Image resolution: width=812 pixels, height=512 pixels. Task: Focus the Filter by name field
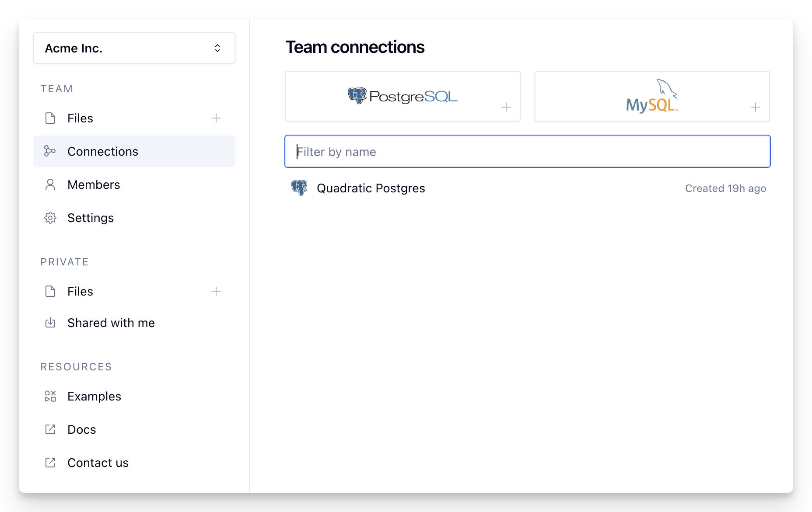(x=527, y=152)
